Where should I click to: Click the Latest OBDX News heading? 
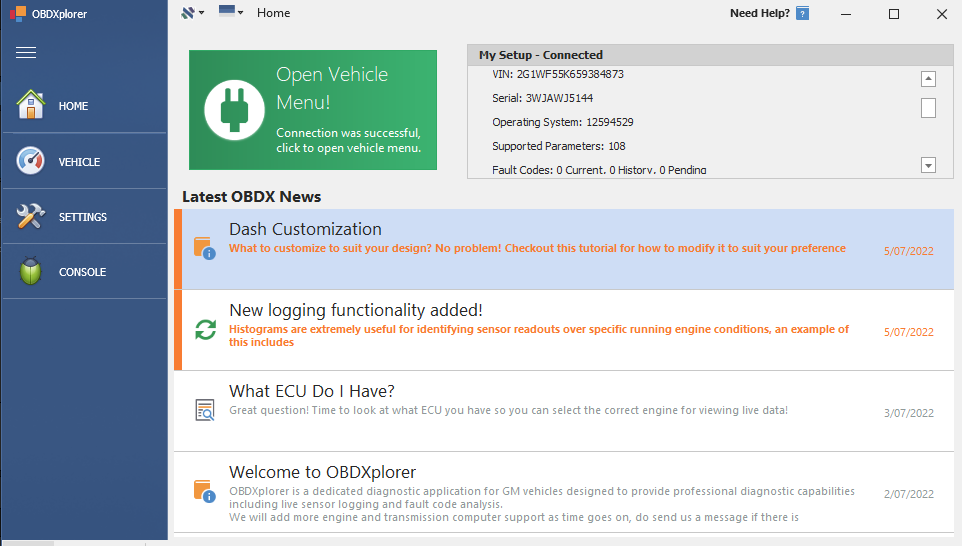click(x=252, y=197)
